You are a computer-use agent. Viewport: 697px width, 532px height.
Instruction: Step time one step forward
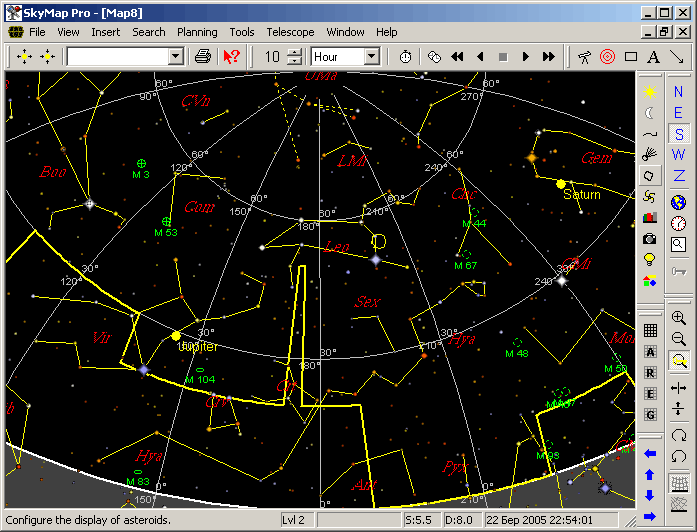[x=526, y=56]
